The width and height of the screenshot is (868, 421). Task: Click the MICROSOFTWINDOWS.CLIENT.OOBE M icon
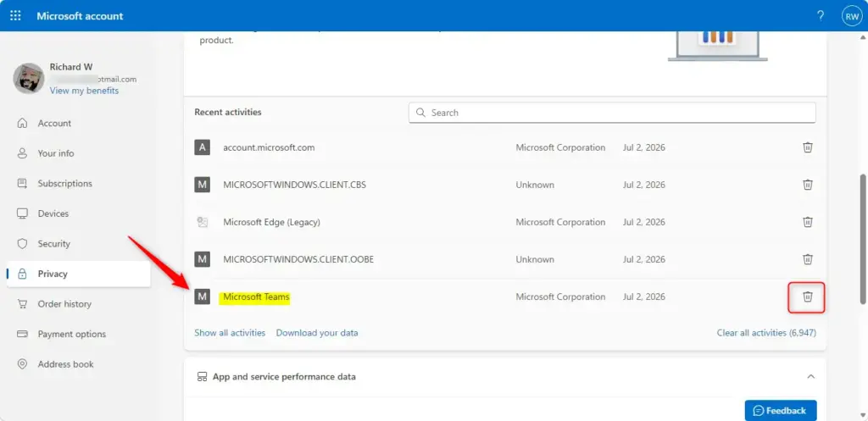pos(202,259)
